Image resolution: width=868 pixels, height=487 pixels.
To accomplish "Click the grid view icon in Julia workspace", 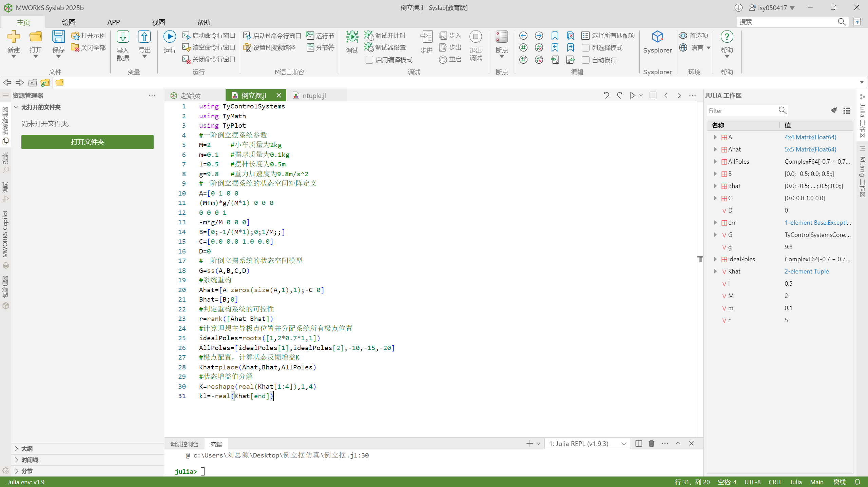I will click(847, 110).
